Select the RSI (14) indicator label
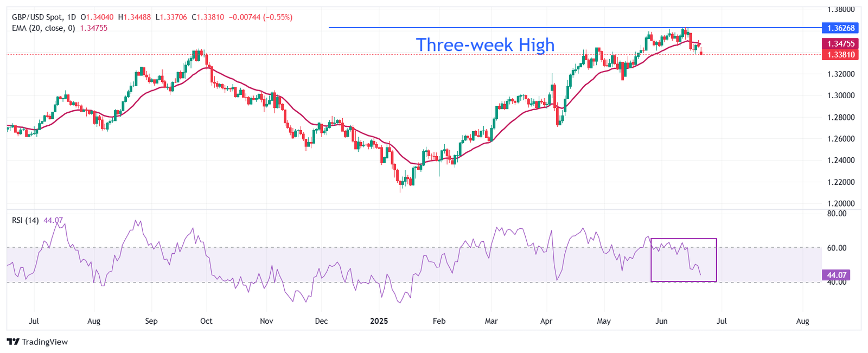The image size is (868, 353). tap(25, 220)
